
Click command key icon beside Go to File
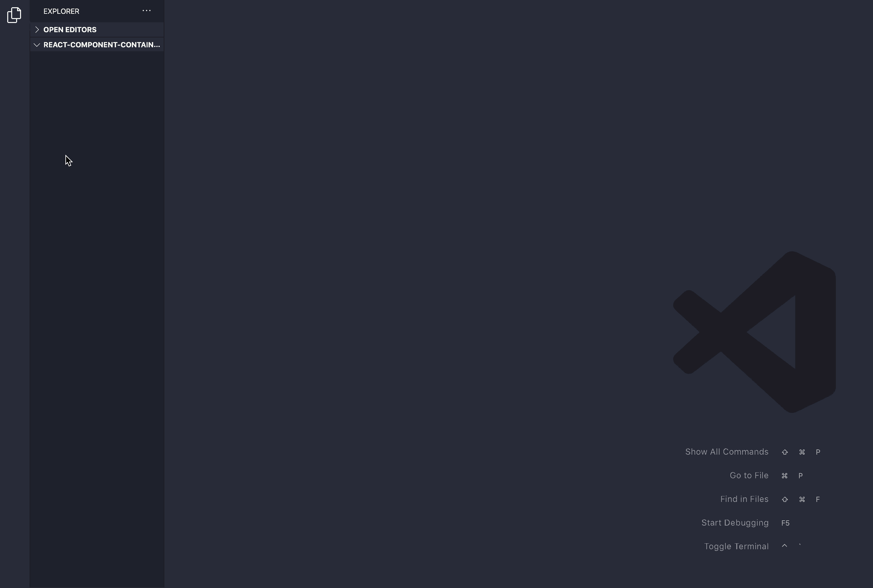tap(785, 476)
